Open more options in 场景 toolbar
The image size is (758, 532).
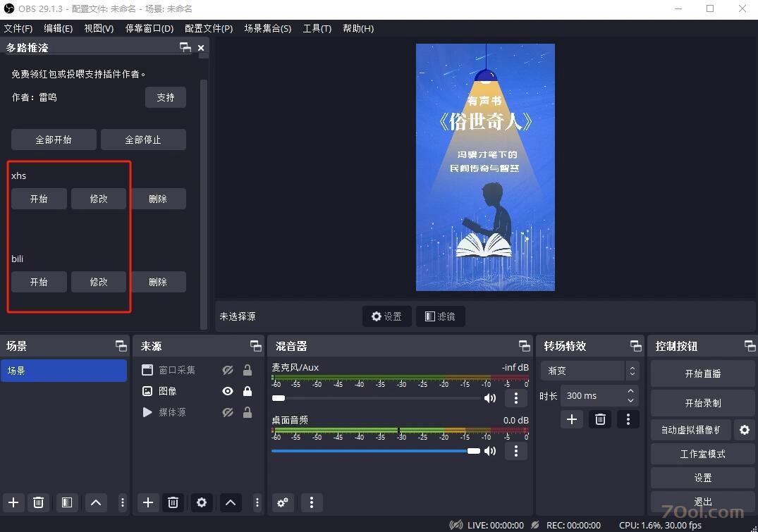122,502
